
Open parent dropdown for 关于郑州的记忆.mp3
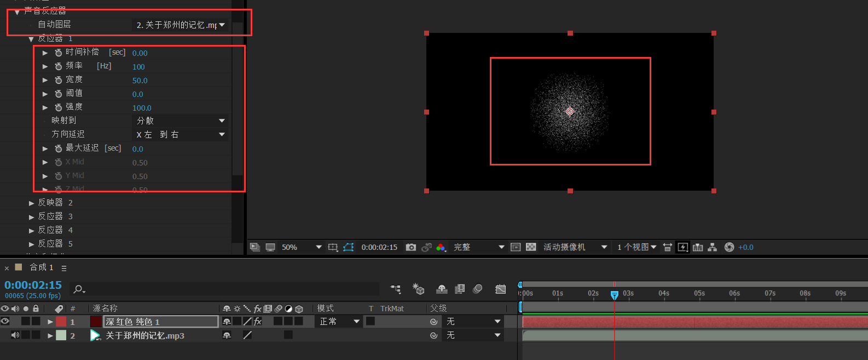(x=473, y=335)
